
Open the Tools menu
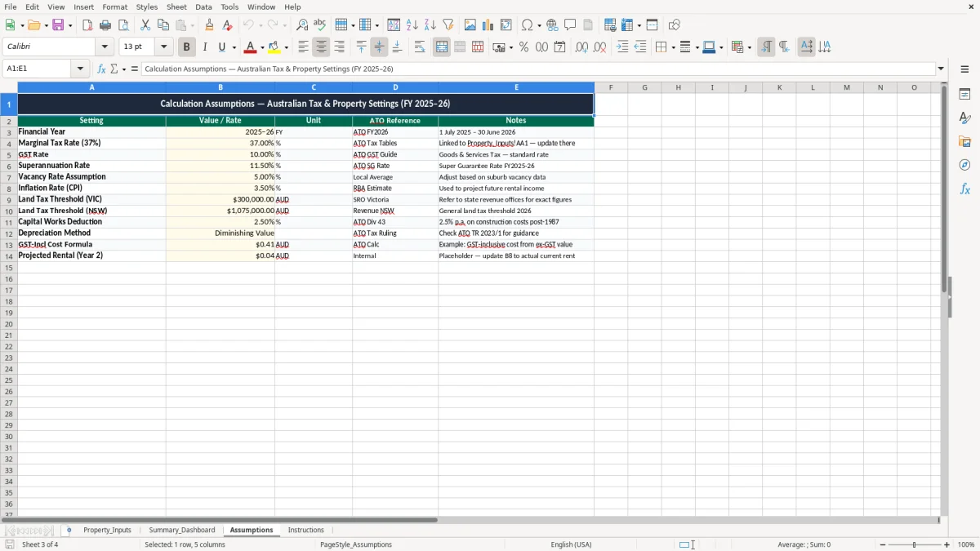229,7
